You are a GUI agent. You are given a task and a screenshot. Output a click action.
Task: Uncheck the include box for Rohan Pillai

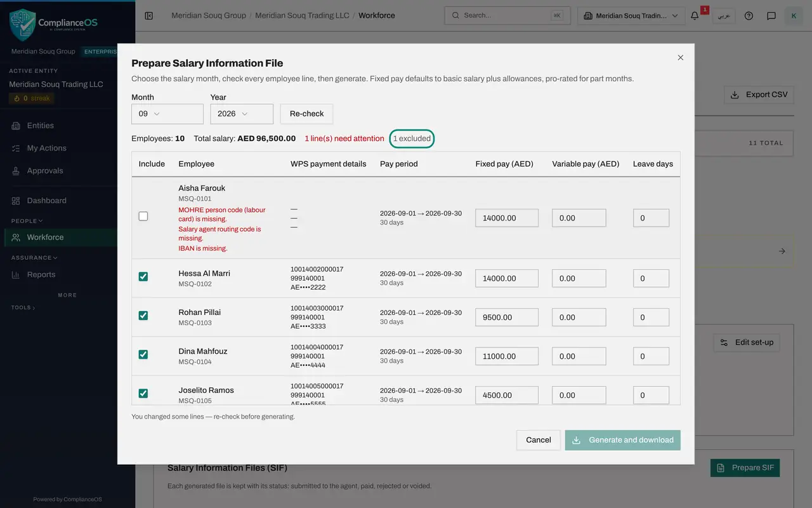click(x=143, y=316)
